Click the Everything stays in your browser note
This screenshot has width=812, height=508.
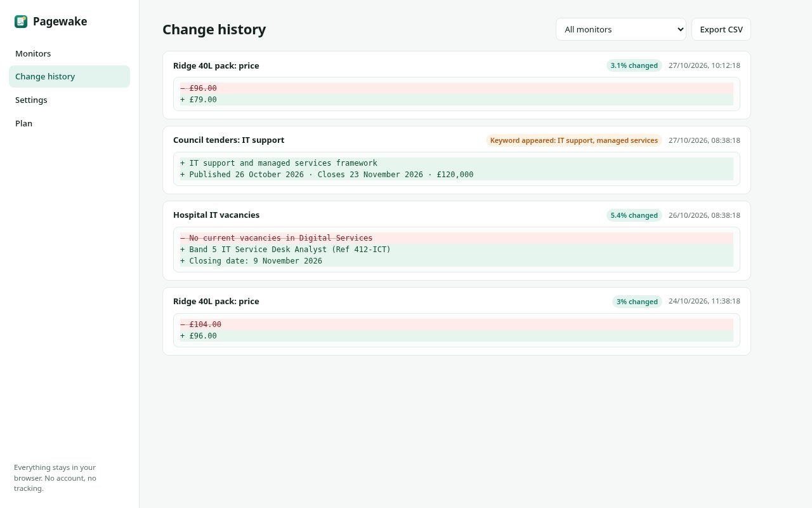55,478
